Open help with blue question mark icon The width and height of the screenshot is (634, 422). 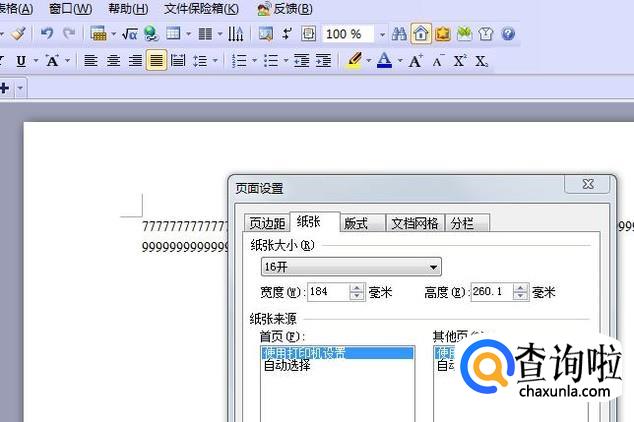508,34
